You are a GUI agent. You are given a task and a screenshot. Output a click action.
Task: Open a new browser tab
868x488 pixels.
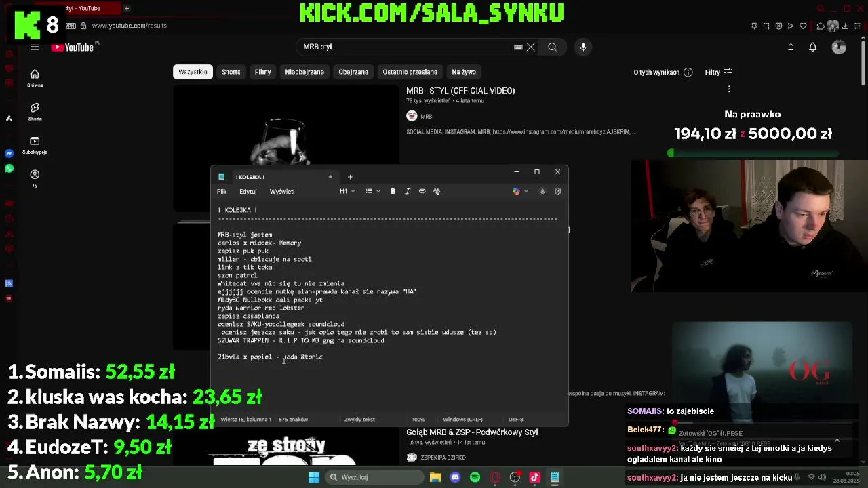(x=126, y=8)
